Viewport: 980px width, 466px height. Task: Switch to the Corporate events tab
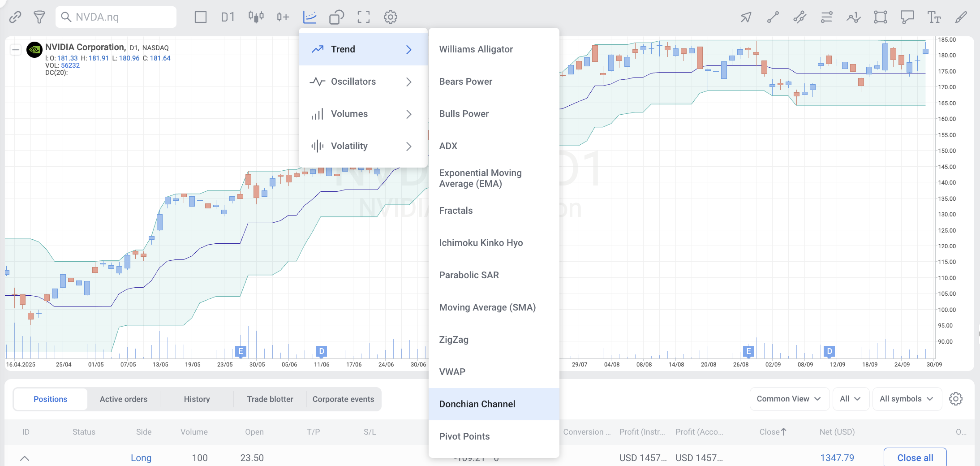[x=343, y=399]
